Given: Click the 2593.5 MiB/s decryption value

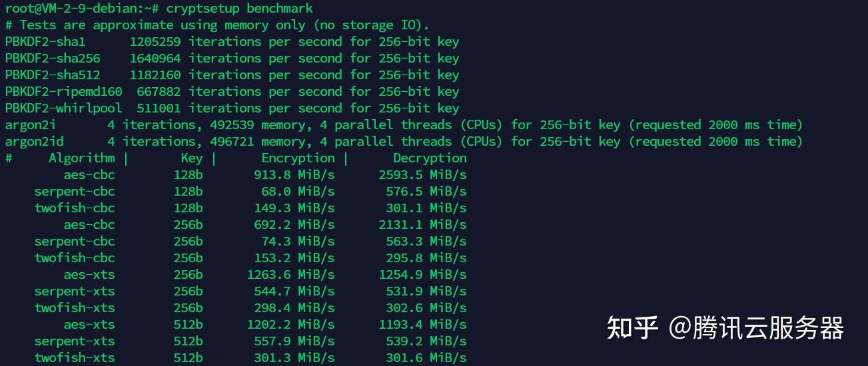Looking at the screenshot, I should (422, 174).
